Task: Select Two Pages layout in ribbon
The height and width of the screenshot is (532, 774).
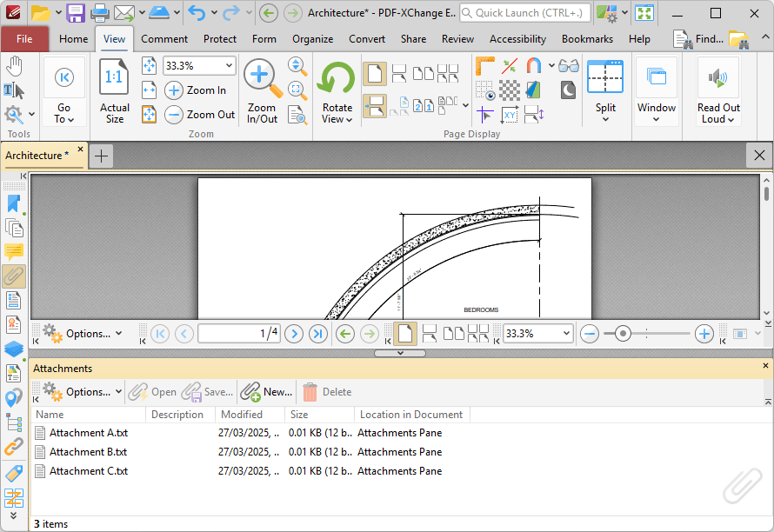Action: point(424,74)
